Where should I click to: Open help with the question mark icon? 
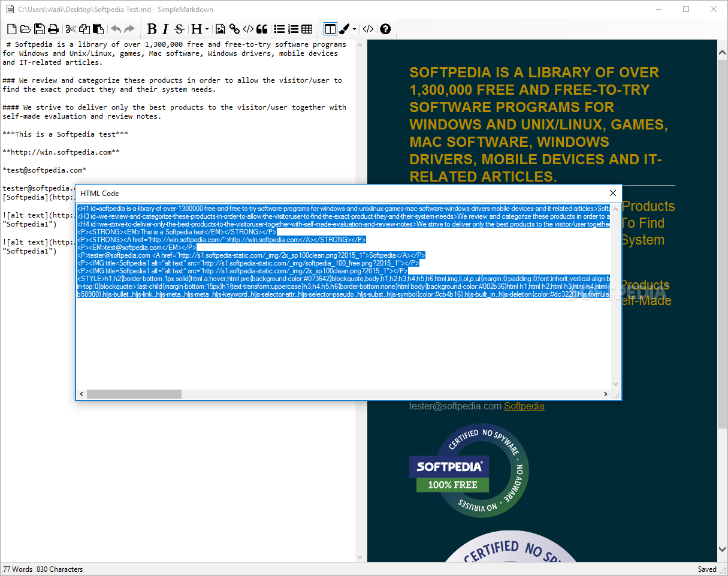click(385, 29)
